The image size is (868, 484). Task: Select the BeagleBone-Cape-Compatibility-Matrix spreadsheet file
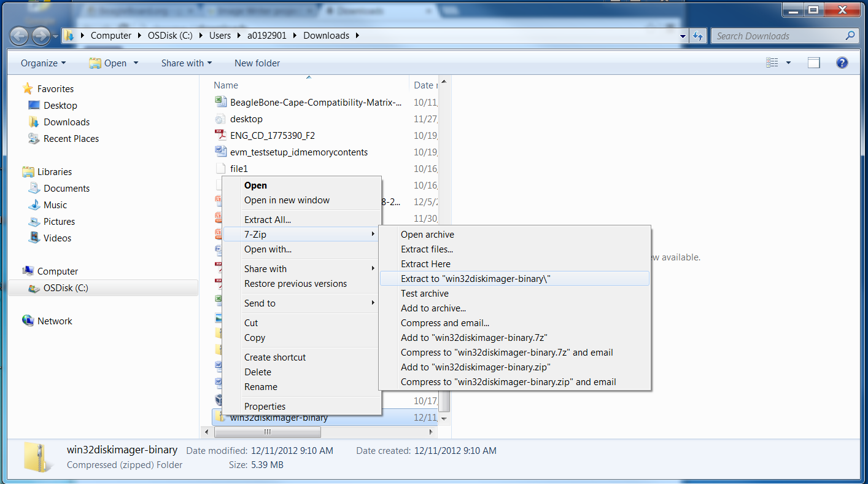click(316, 102)
